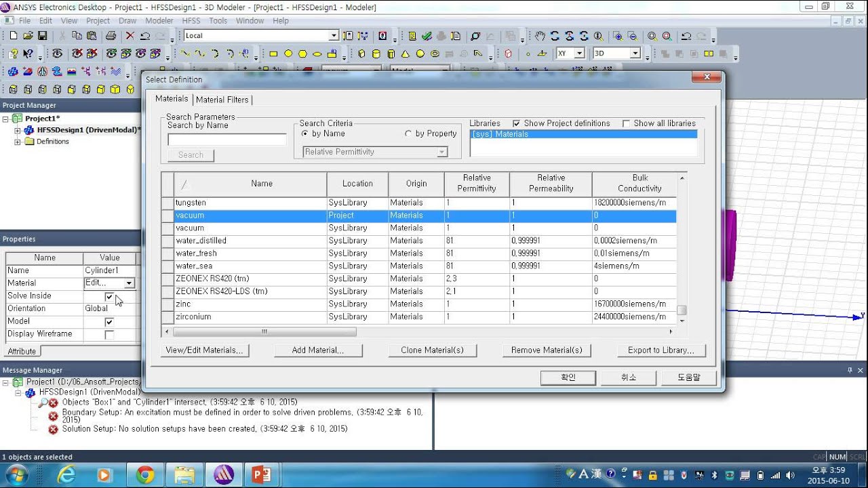Open the Draw menu
Screen dimensions: 868x488
click(127, 21)
